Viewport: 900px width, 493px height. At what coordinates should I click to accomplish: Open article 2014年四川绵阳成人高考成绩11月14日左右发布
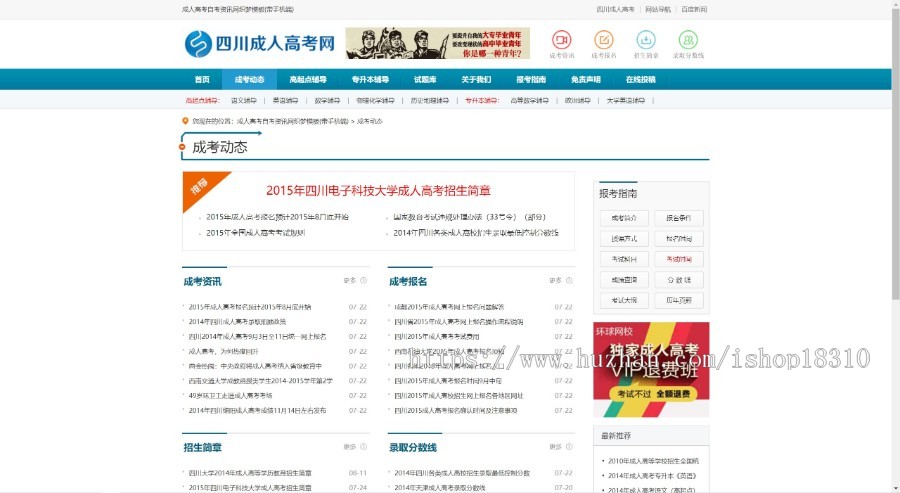pos(257,410)
